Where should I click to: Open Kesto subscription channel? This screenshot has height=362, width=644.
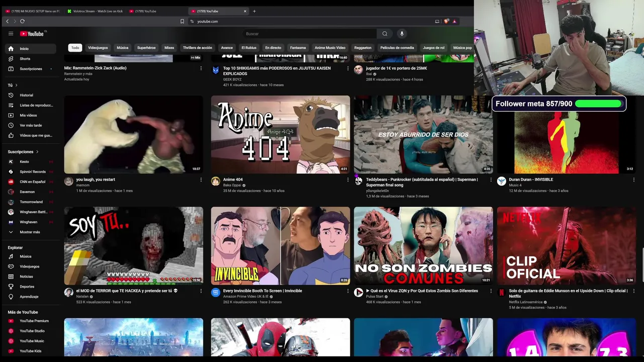click(x=30, y=161)
